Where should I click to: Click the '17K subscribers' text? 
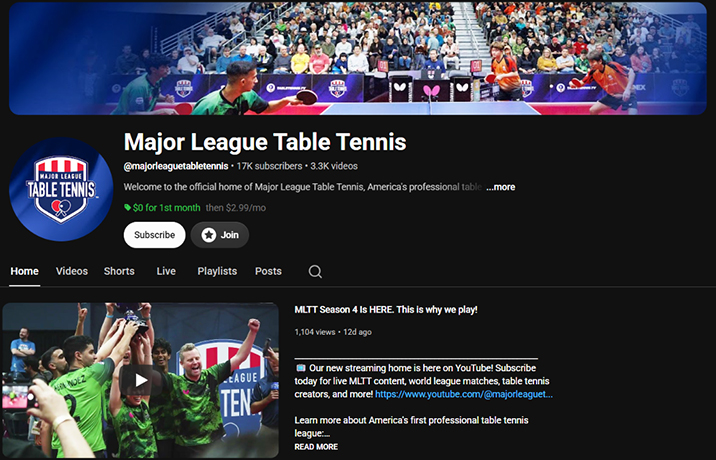[269, 166]
